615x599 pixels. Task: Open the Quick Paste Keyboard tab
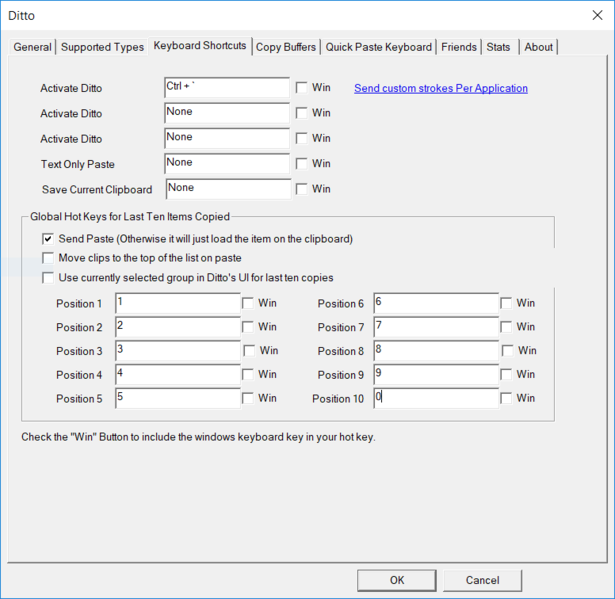point(378,47)
